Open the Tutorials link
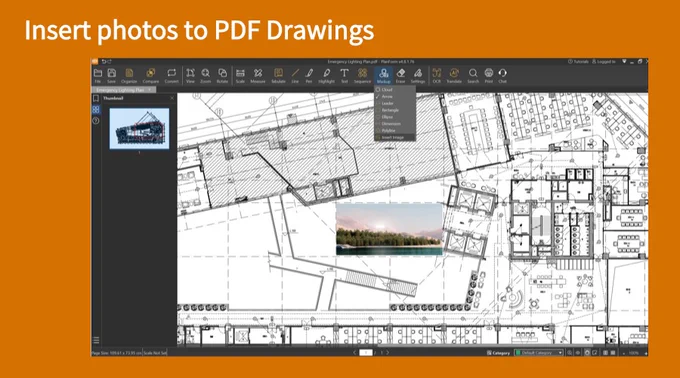 point(578,62)
